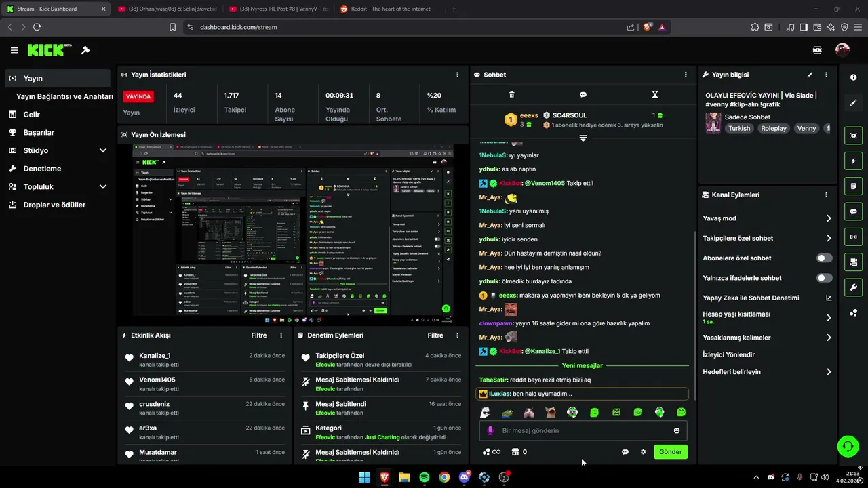Select the screaming cat quick emote

click(551, 412)
